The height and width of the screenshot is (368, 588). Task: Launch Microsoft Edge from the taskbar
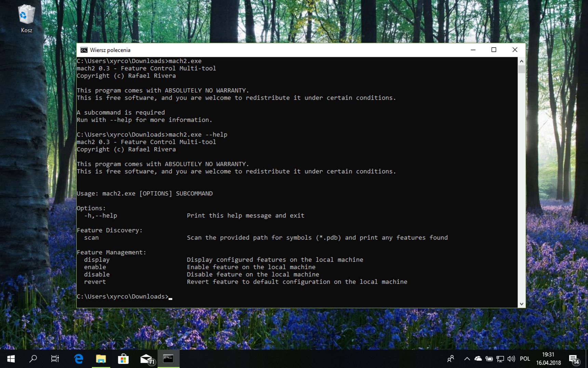coord(79,359)
